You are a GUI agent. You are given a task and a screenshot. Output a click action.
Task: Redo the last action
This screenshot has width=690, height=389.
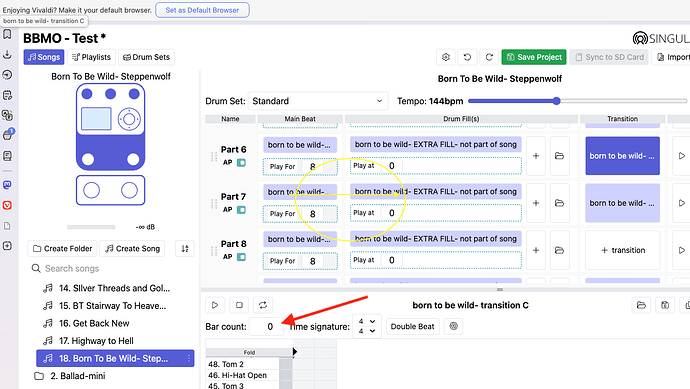click(x=489, y=57)
